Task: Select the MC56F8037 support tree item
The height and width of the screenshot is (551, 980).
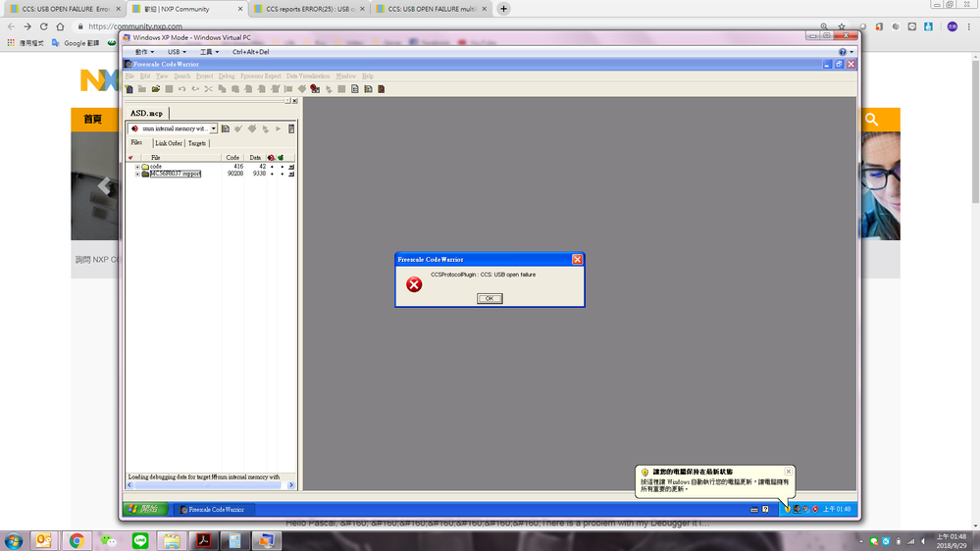Action: (175, 174)
